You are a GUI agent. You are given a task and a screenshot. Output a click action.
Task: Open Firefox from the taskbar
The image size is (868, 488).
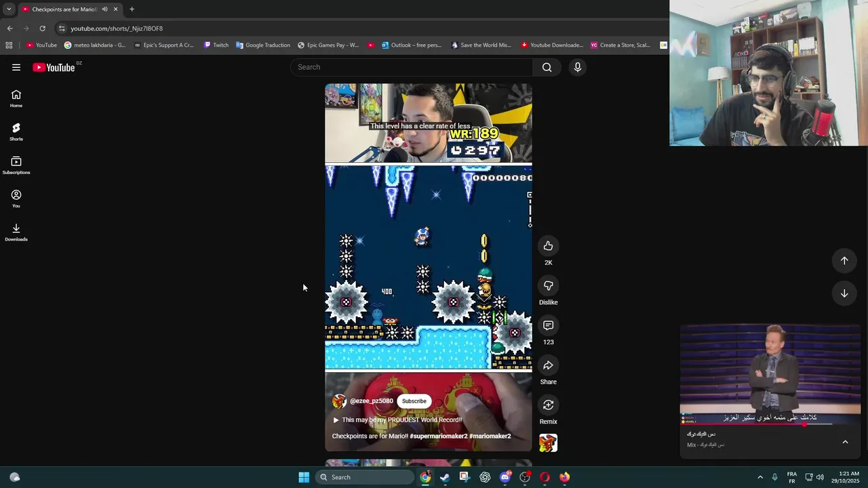564,477
